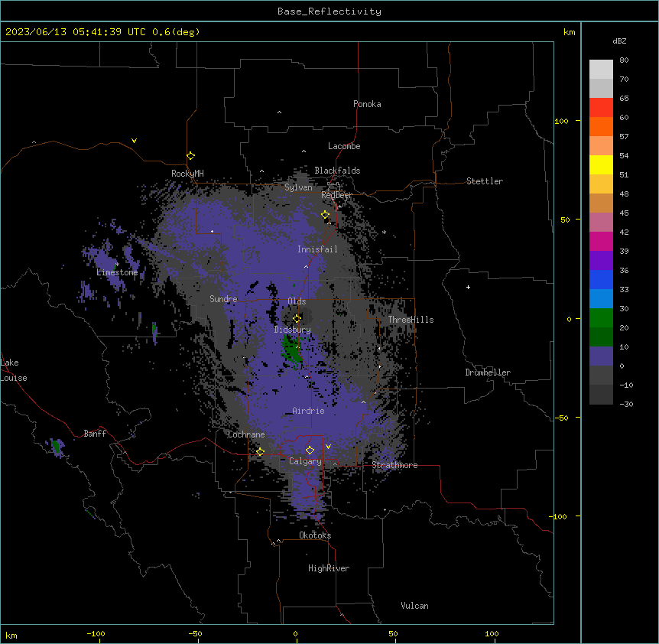Click the Cochrane label
Viewport: 659px width, 644px height.
tap(246, 434)
